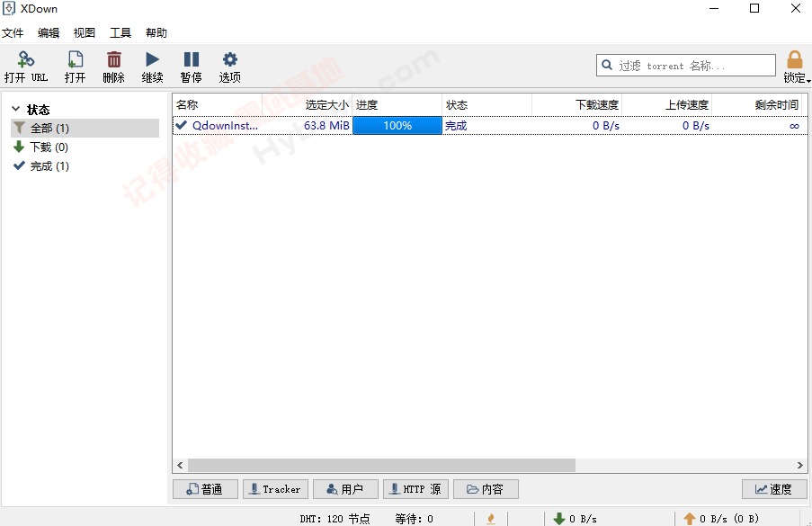Switch to the 内容 tab
812x526 pixels.
pyautogui.click(x=486, y=489)
